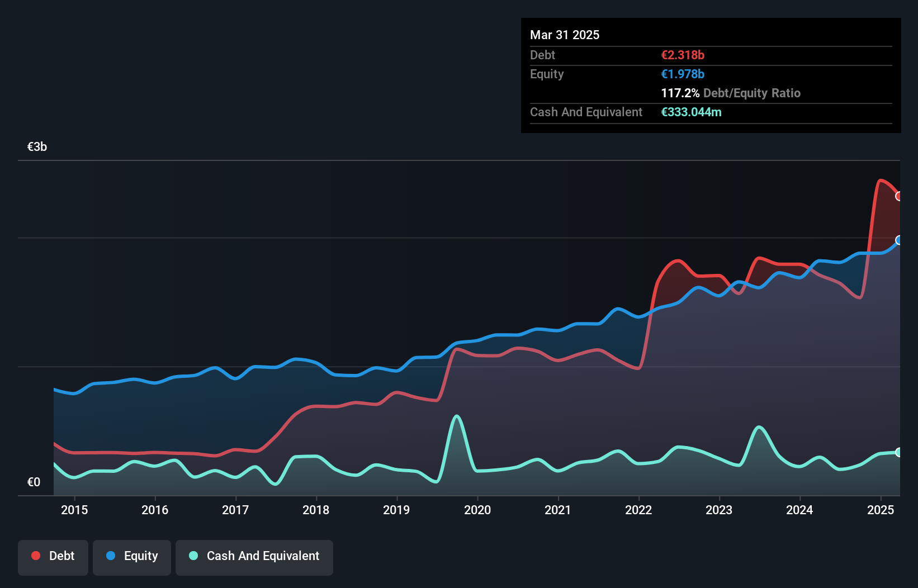
Task: Select the 2023 x-axis label
Action: [x=719, y=510]
